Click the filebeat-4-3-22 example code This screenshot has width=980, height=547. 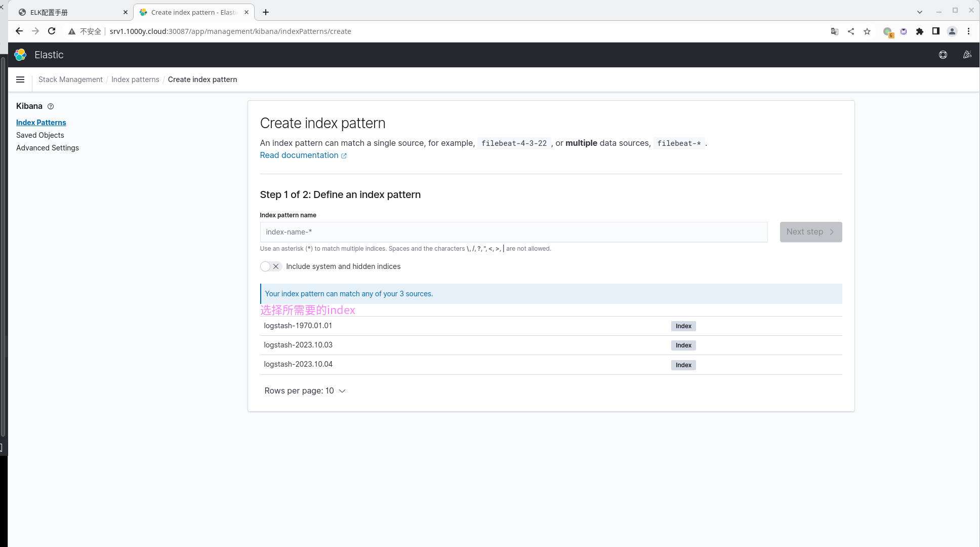pyautogui.click(x=514, y=143)
